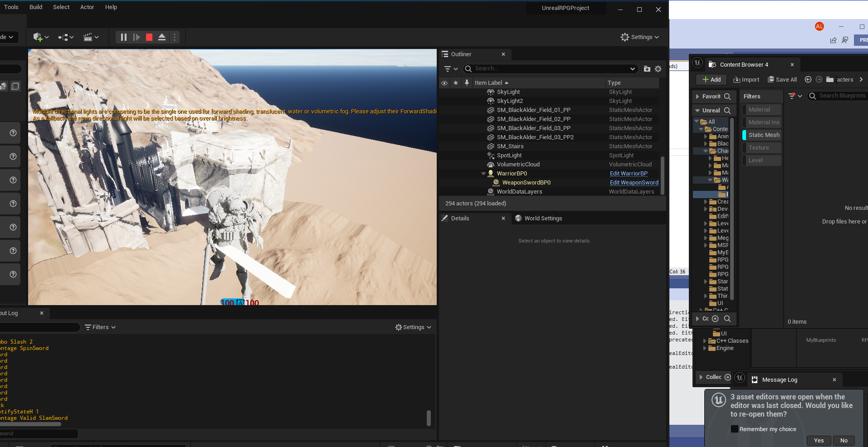868x447 pixels.
Task: Click the Unreal logo beside Message Log tab
Action: [x=740, y=377]
